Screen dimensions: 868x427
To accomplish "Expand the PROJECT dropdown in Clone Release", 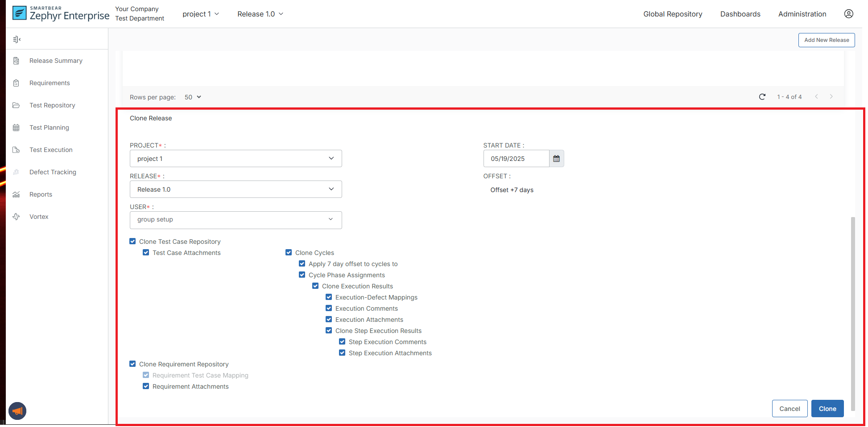I will (236, 159).
